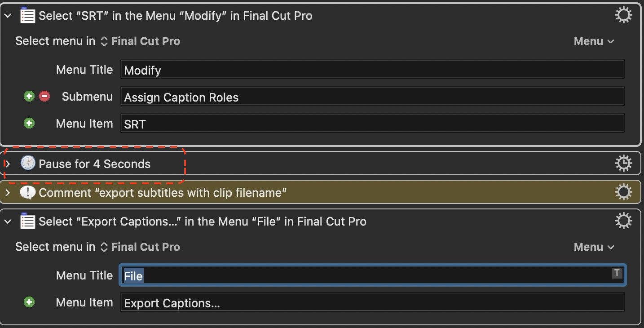644x328 pixels.
Task: Add menu level beside SRT Menu Item
Action: (29, 123)
